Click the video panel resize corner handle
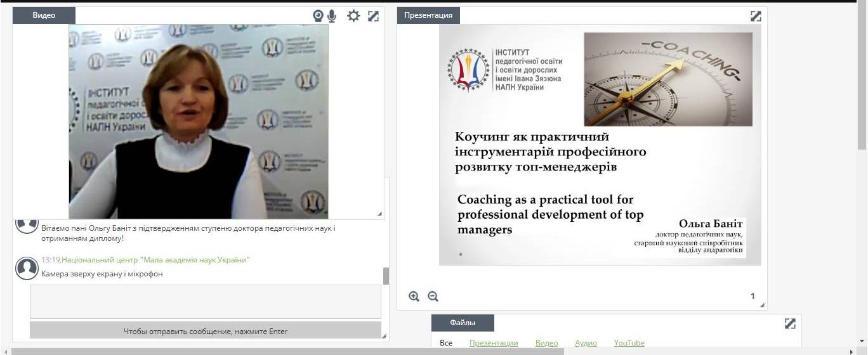Image resolution: width=868 pixels, height=355 pixels. 380,214
